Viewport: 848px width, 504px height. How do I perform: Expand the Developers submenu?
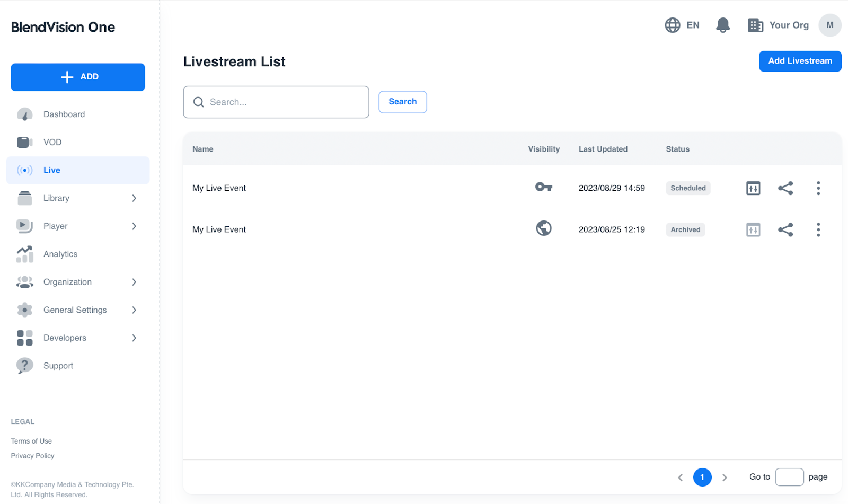[x=134, y=338]
